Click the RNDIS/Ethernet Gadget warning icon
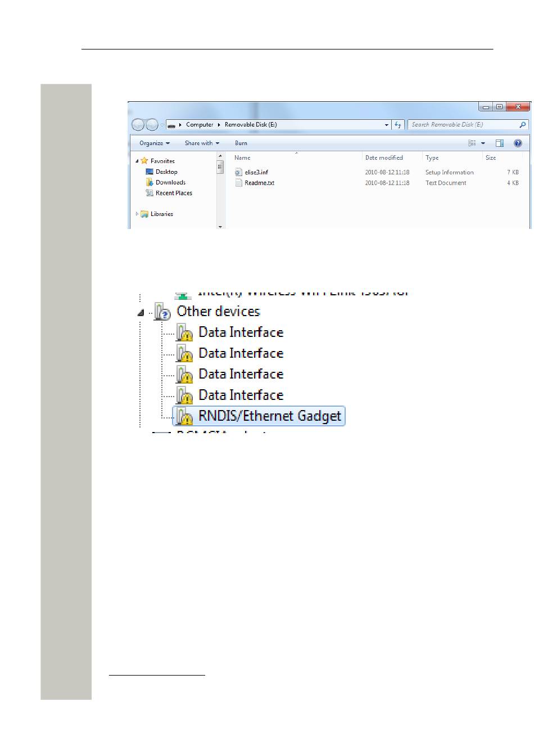This screenshot has height=756, width=534. click(184, 416)
